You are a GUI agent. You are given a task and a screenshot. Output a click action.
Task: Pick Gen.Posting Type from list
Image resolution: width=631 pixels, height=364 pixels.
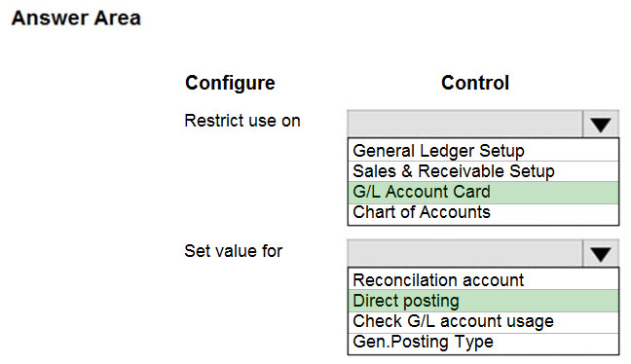(483, 343)
